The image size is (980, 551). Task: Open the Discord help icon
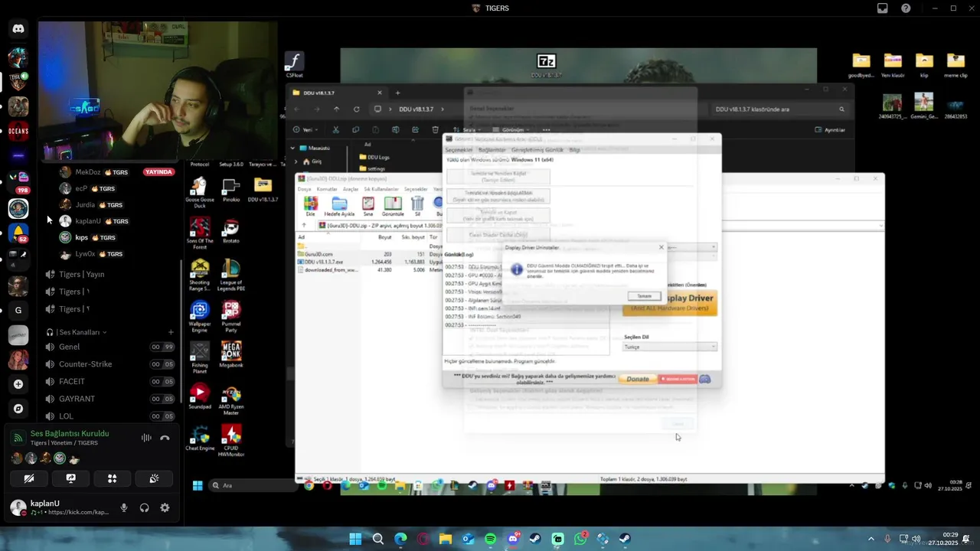click(906, 8)
